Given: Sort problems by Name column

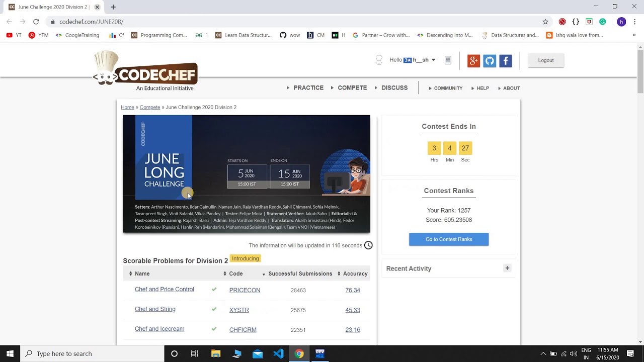Looking at the screenshot, I should click(139, 274).
